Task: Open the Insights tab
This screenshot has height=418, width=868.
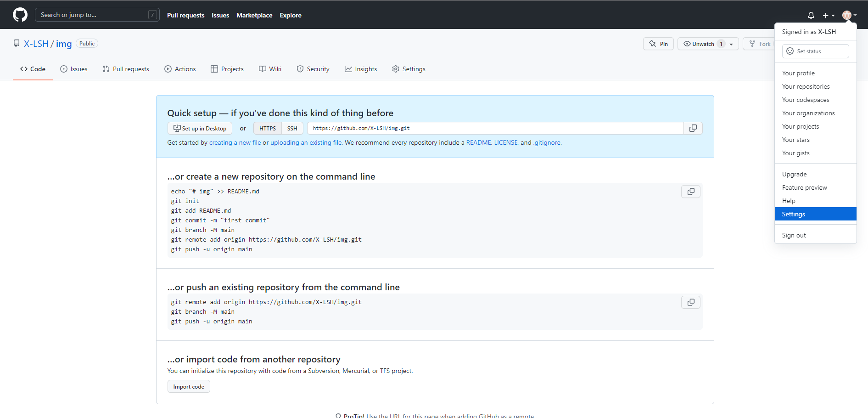Action: pyautogui.click(x=361, y=69)
